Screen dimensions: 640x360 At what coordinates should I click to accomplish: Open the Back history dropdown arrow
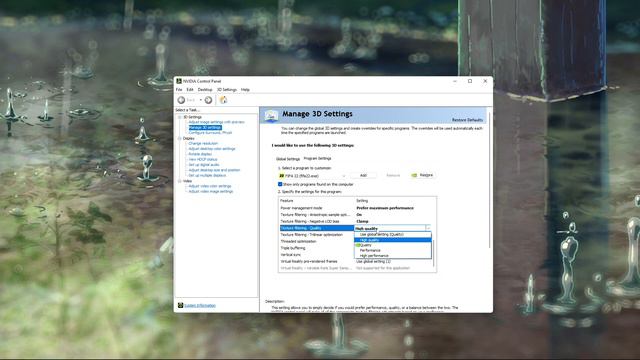200,100
